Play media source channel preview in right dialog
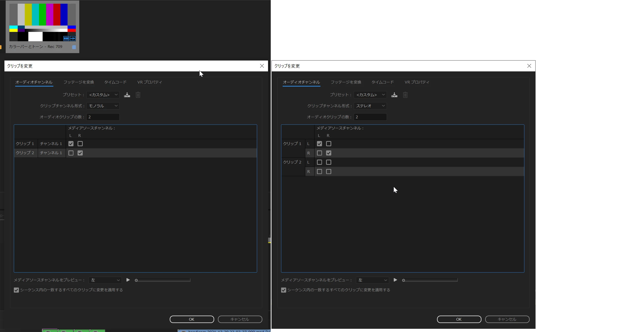Screen dimensions: 644x332 pyautogui.click(x=395, y=280)
